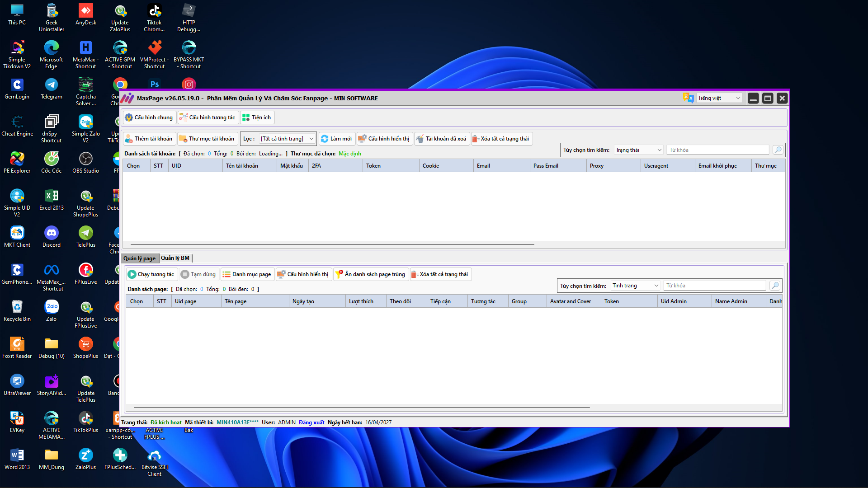
Task: Open account Cấu hình hiển thị
Action: [384, 139]
